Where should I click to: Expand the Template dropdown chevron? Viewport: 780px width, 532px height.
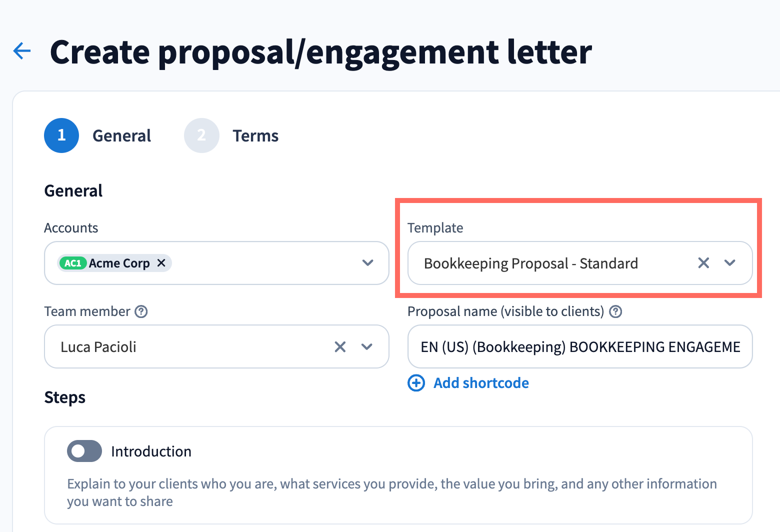coord(730,263)
